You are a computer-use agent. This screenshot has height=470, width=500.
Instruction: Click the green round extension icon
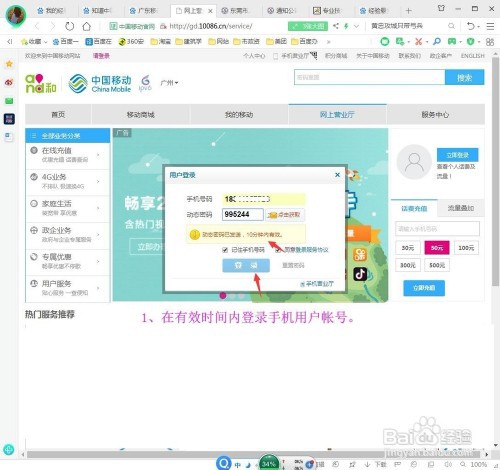pyautogui.click(x=385, y=41)
